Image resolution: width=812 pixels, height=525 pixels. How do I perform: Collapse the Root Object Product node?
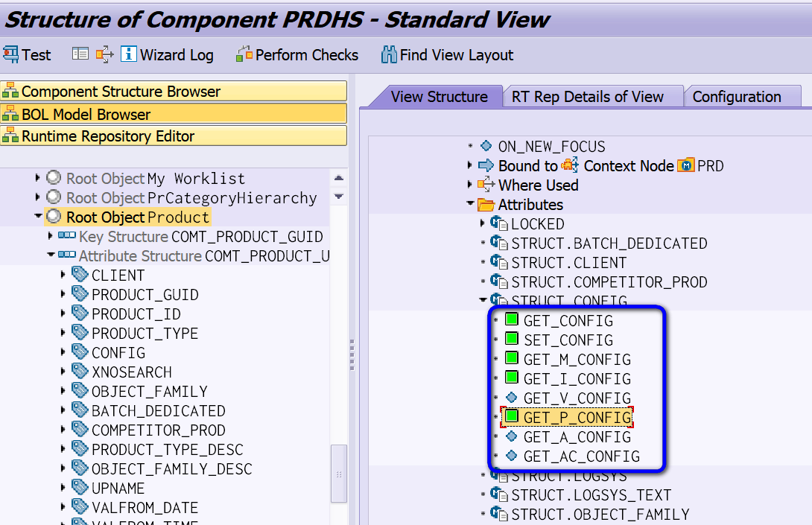tap(38, 217)
